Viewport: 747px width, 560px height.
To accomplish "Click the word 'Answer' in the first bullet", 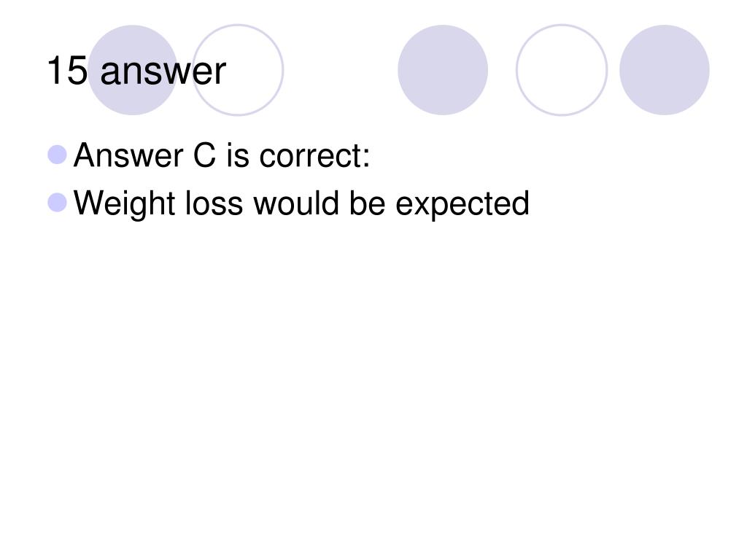I will pyautogui.click(x=128, y=156).
